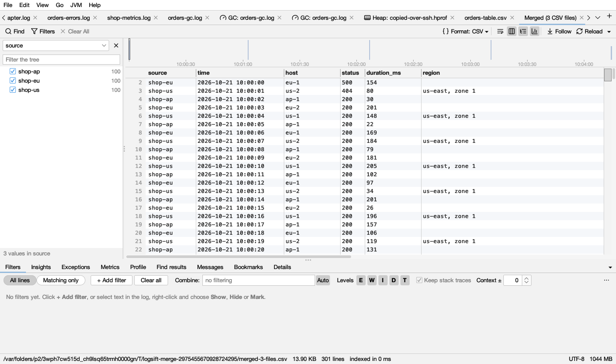Select the Matching only option

(61, 280)
